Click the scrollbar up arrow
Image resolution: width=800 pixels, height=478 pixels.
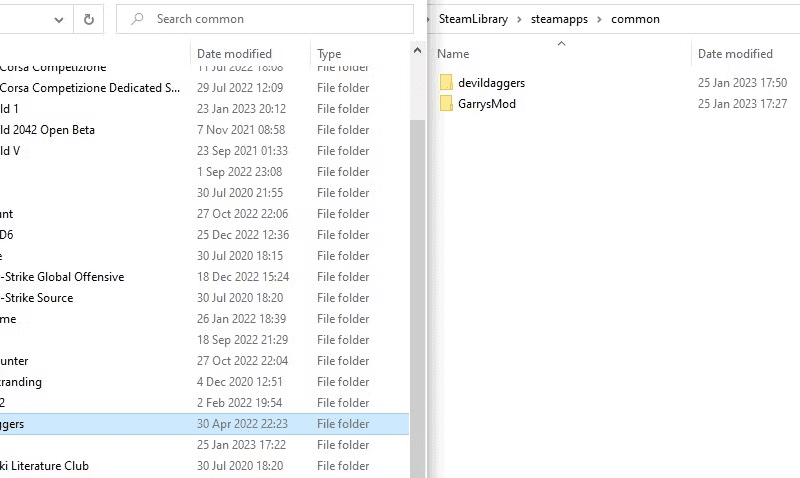[x=417, y=50]
